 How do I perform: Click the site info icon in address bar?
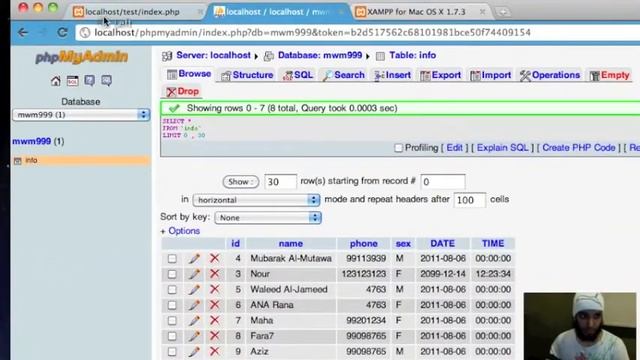coord(84,33)
